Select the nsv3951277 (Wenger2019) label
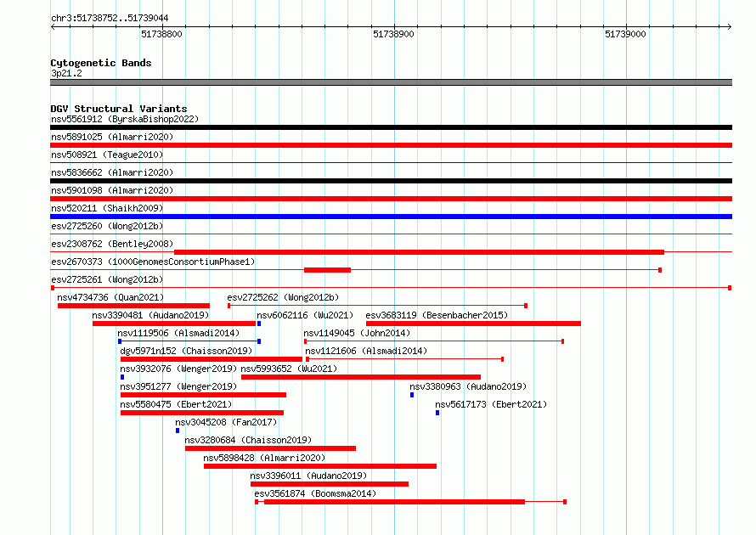The height and width of the screenshot is (535, 756). [178, 386]
